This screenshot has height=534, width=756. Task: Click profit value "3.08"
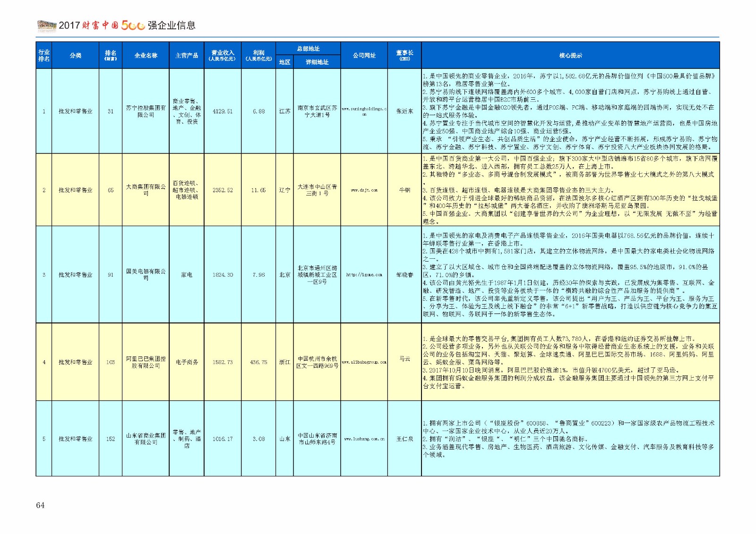258,439
